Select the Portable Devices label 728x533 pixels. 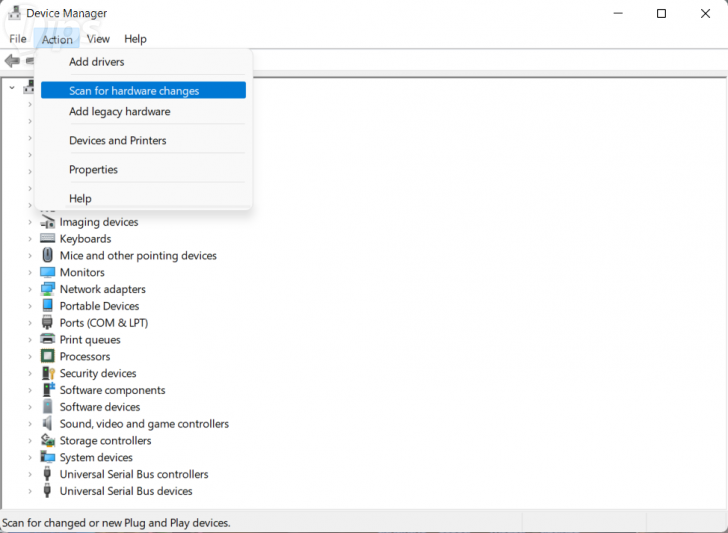point(99,306)
